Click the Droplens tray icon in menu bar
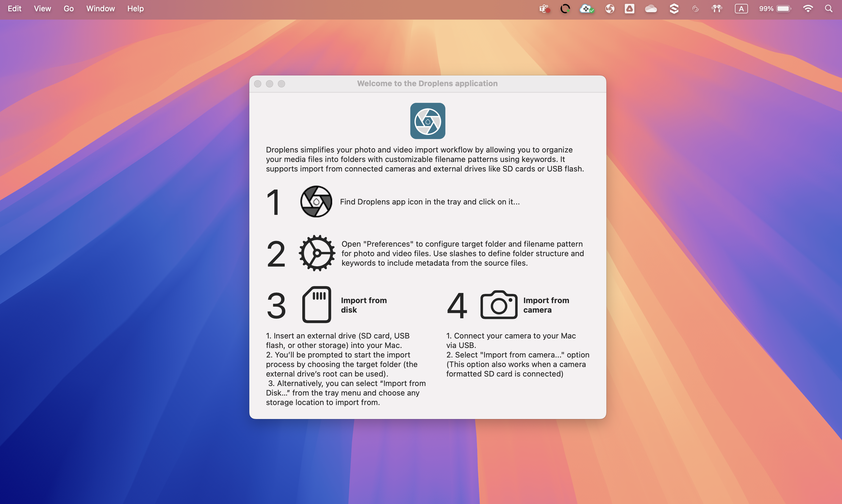This screenshot has height=504, width=842. point(610,9)
